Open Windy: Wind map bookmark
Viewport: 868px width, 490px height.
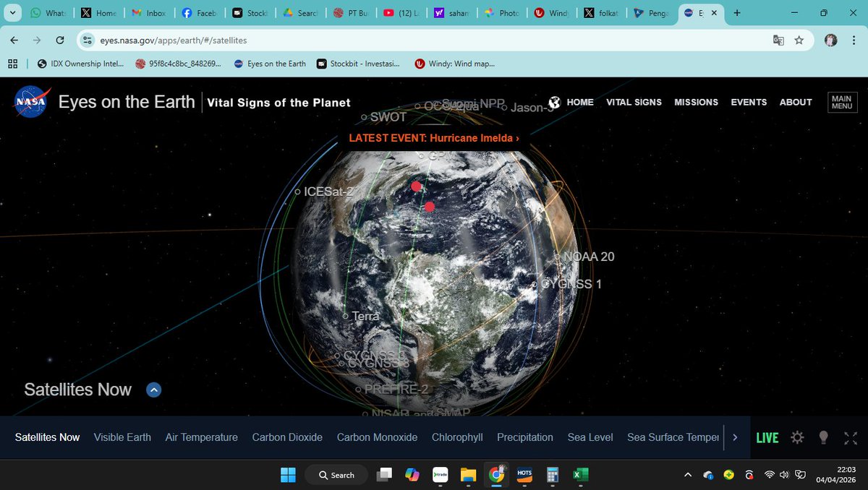(x=455, y=64)
